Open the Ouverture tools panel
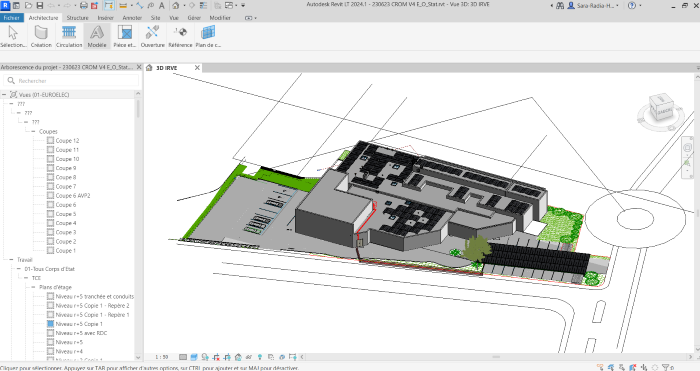The image size is (700, 371). (x=152, y=36)
